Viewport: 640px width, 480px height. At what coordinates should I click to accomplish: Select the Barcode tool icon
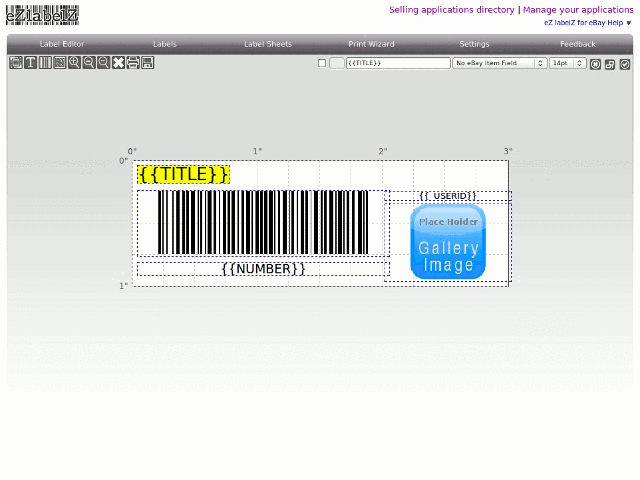point(45,63)
